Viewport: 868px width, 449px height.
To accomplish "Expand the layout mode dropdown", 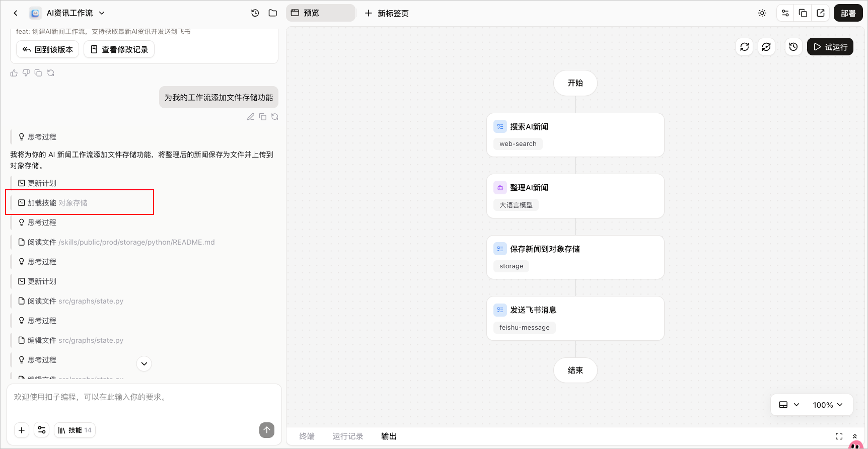I will pyautogui.click(x=789, y=405).
